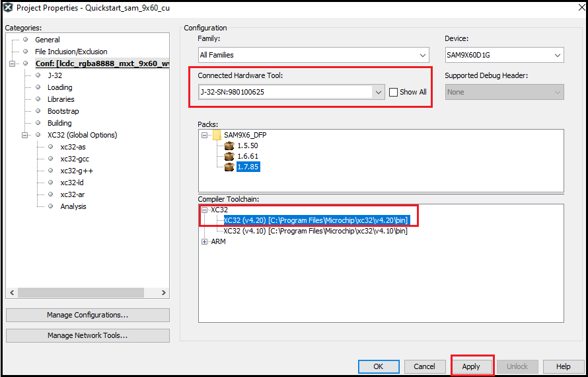Screen dimensions: 588x377
Task: Select the 1.5.50 pack package icon
Action: pos(229,146)
